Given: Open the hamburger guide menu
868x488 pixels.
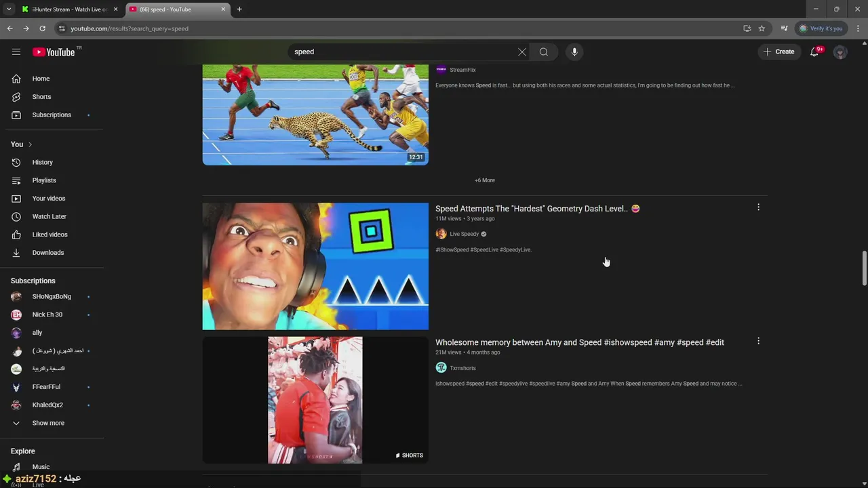Looking at the screenshot, I should [x=16, y=52].
